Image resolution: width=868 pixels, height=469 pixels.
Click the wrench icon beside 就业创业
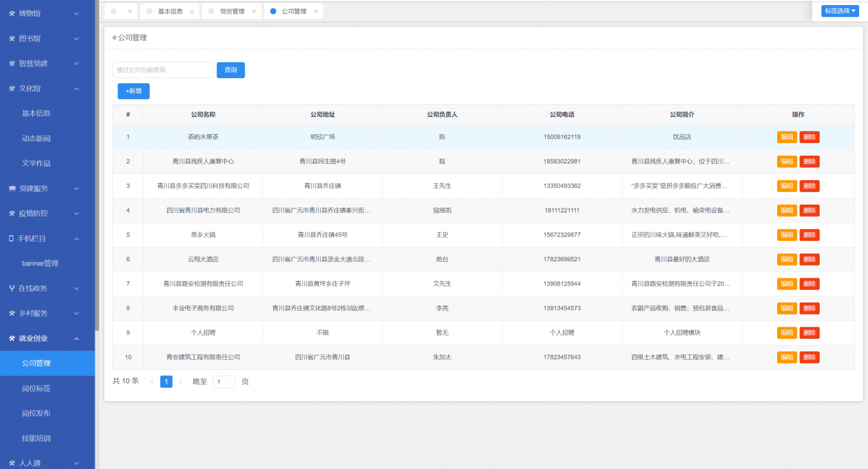tap(12, 339)
